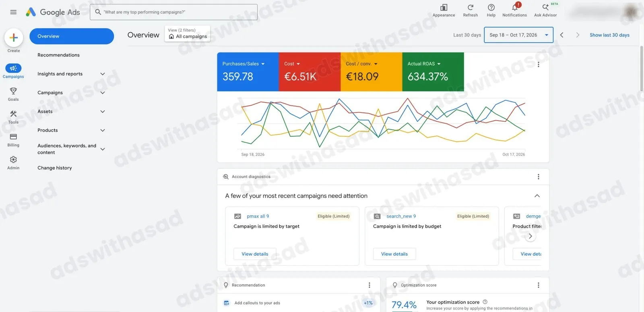The width and height of the screenshot is (644, 312).
Task: Expand Audiences, keywords, and content
Action: tap(71, 149)
